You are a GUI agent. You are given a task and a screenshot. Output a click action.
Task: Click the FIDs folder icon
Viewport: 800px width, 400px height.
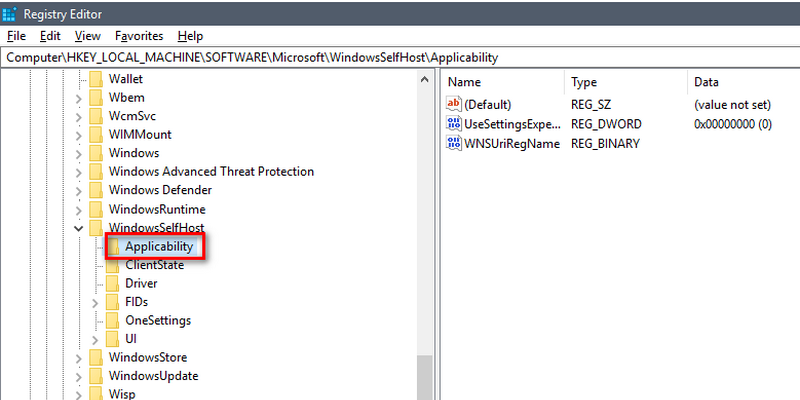pos(113,302)
